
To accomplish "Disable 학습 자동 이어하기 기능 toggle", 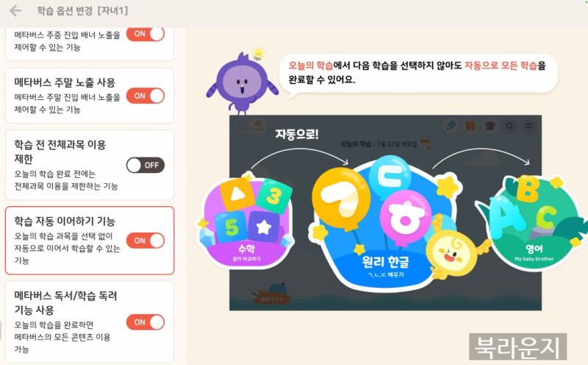I will pos(146,241).
